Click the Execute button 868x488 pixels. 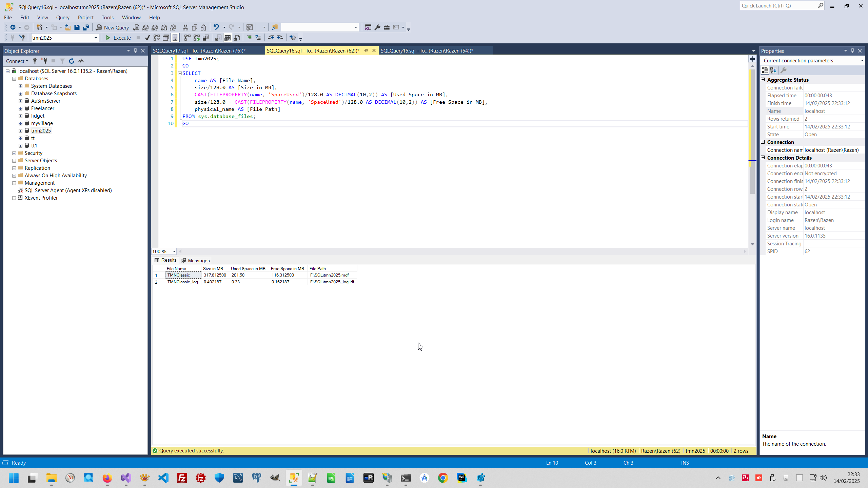click(x=118, y=38)
